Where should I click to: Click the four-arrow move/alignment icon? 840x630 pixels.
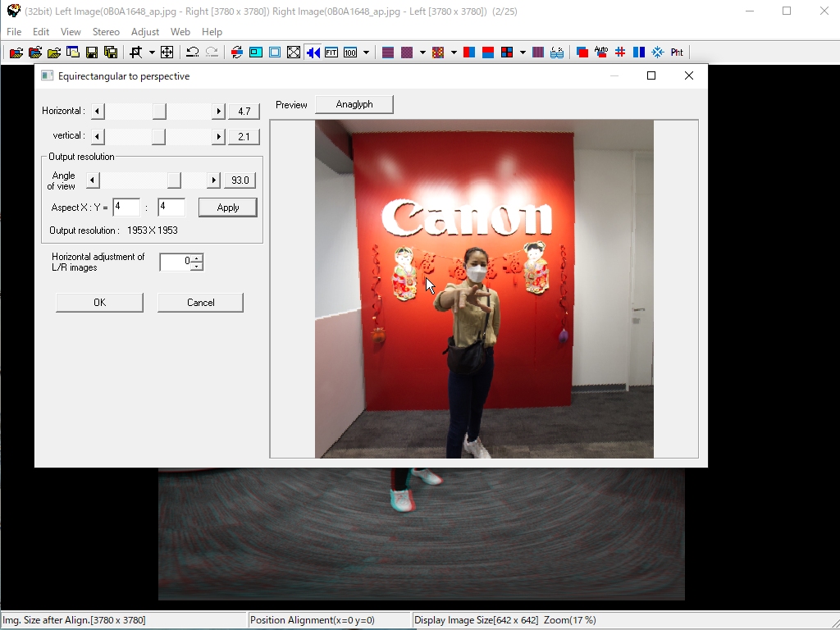point(167,52)
